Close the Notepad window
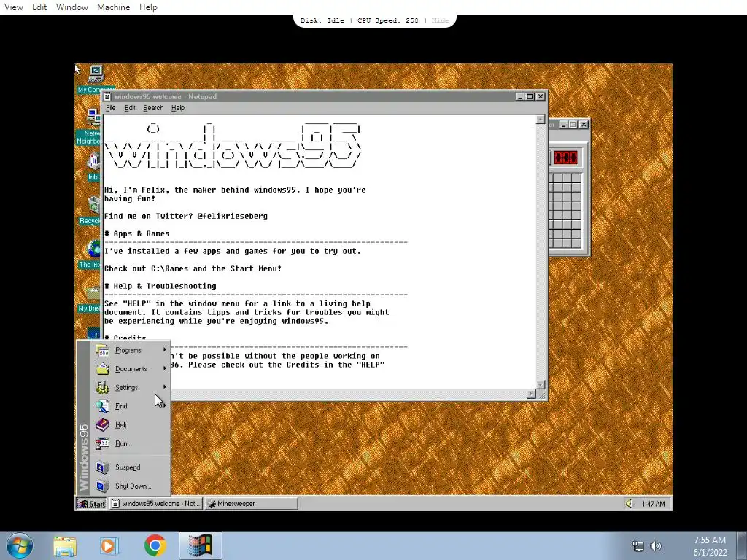Image resolution: width=747 pixels, height=560 pixels. pyautogui.click(x=541, y=97)
